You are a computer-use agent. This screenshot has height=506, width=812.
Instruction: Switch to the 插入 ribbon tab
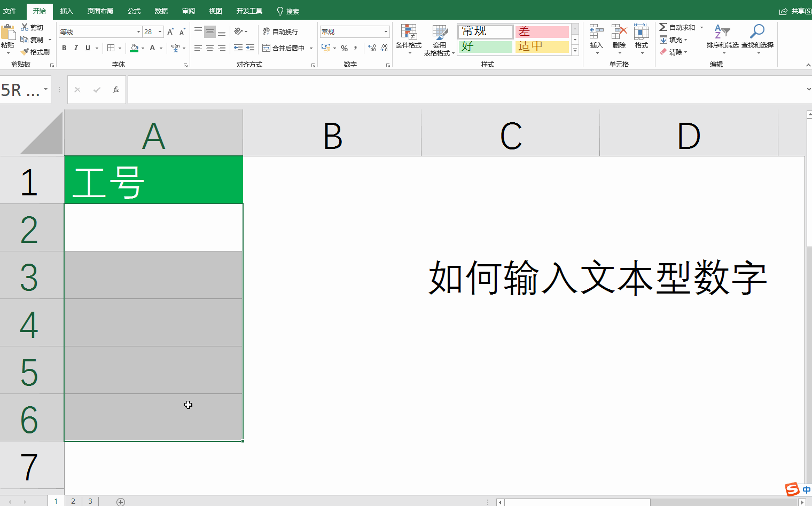coord(66,11)
